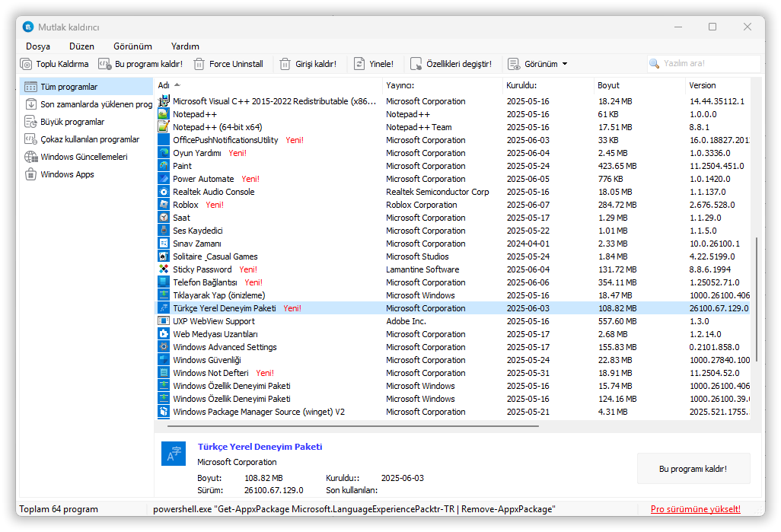Click the Yazılım ara! search field
This screenshot has width=781, height=532.
click(704, 64)
